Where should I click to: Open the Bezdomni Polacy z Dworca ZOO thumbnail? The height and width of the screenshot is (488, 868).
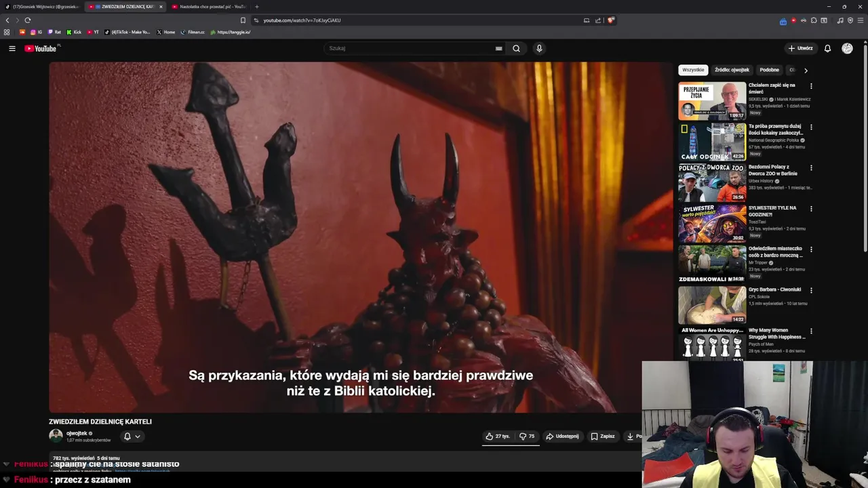[712, 182]
